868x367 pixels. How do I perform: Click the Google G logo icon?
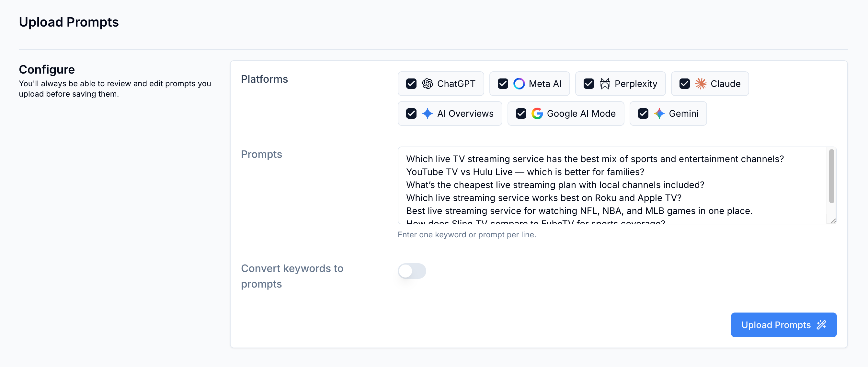point(537,114)
